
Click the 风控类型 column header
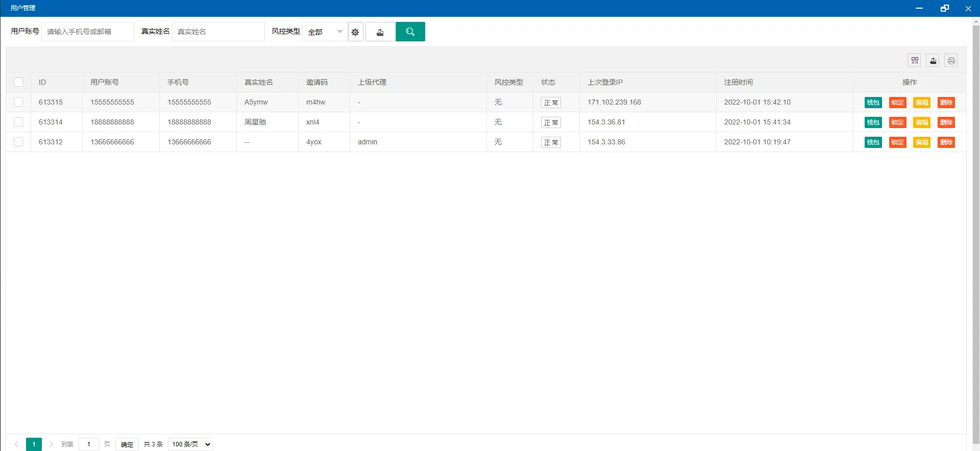[x=509, y=82]
